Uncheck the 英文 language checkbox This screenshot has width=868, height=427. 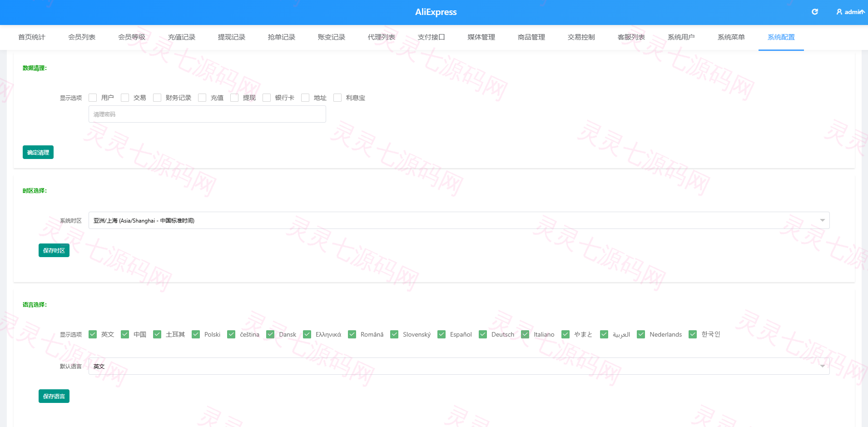93,334
